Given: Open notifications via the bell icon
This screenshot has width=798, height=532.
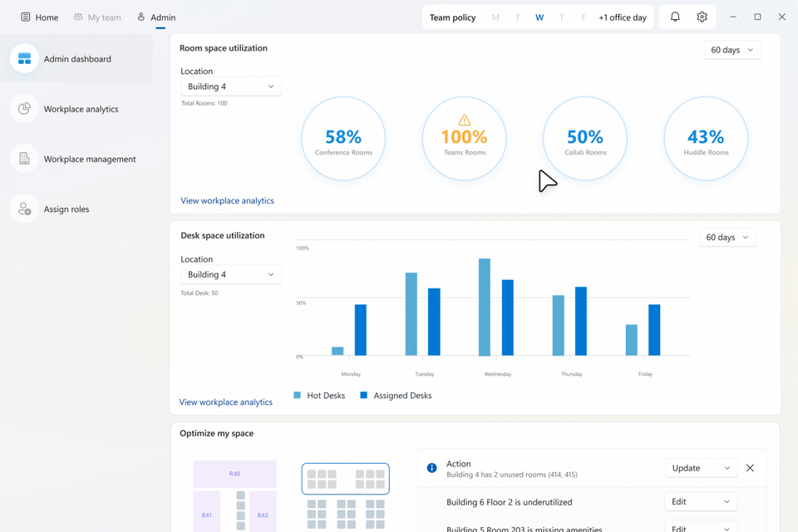Looking at the screenshot, I should point(674,17).
